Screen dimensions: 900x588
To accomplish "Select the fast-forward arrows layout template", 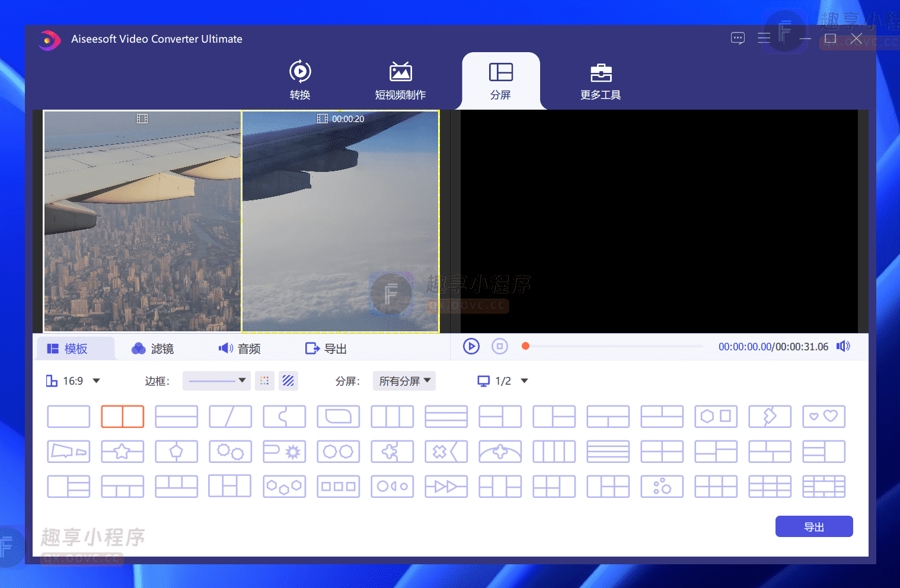I will (446, 487).
